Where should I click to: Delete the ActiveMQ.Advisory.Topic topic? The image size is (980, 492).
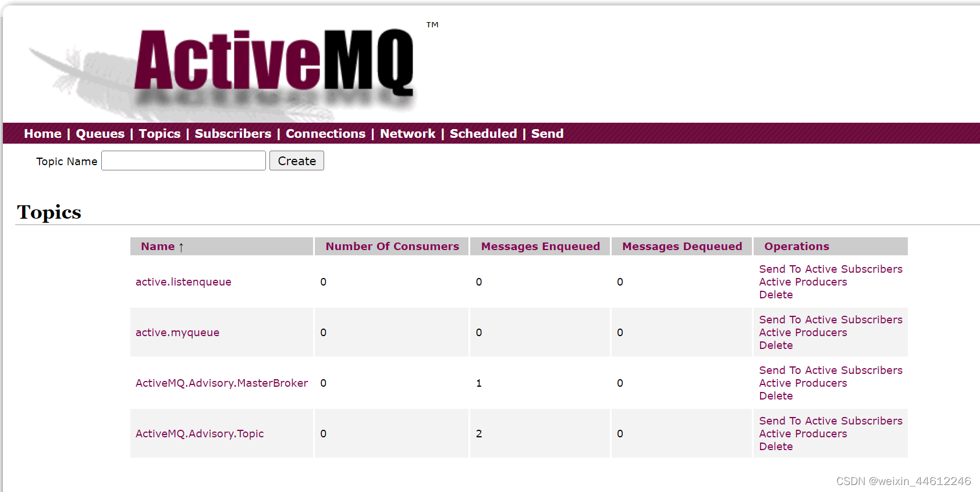coord(776,447)
